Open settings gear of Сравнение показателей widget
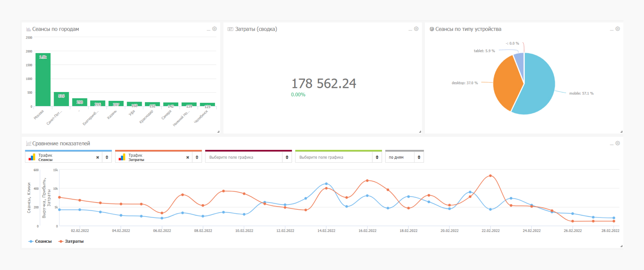This screenshot has height=270, width=644. (x=617, y=143)
